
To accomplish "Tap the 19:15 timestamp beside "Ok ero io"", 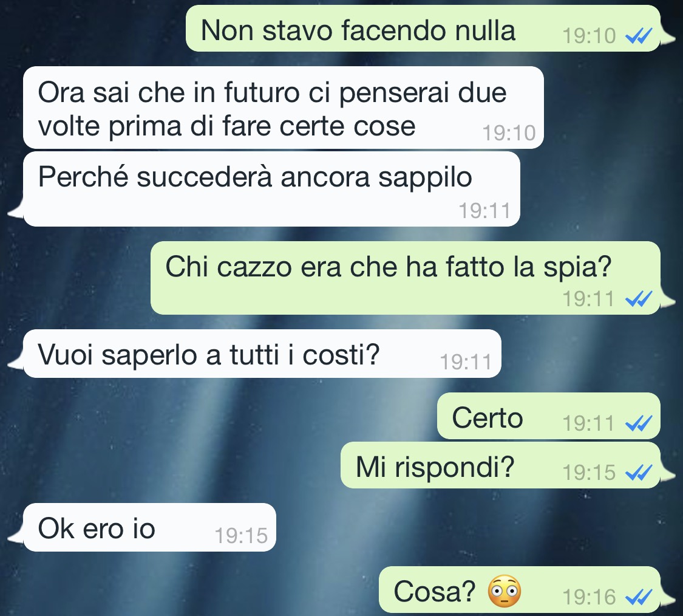I will [241, 536].
